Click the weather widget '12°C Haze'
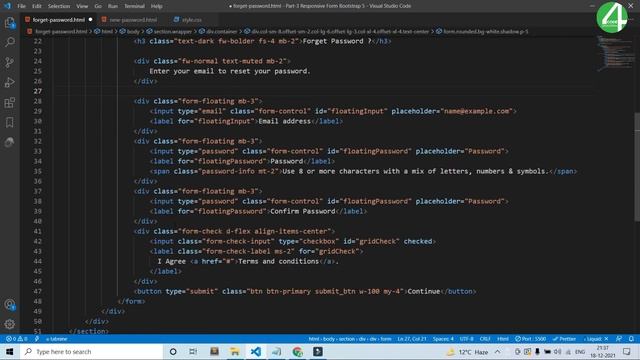The width and height of the screenshot is (640, 360). click(468, 351)
